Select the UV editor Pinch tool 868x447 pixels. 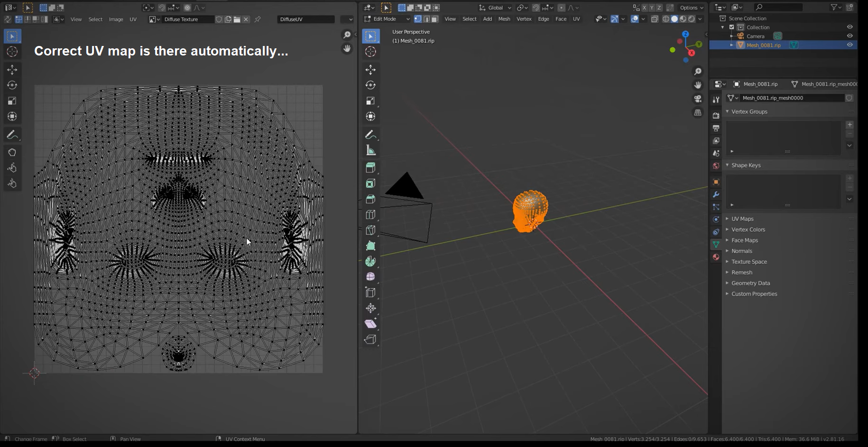pyautogui.click(x=12, y=184)
